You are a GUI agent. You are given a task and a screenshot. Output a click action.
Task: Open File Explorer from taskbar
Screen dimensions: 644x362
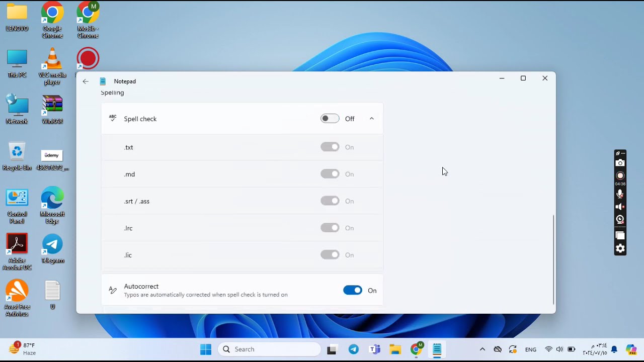coord(395,349)
